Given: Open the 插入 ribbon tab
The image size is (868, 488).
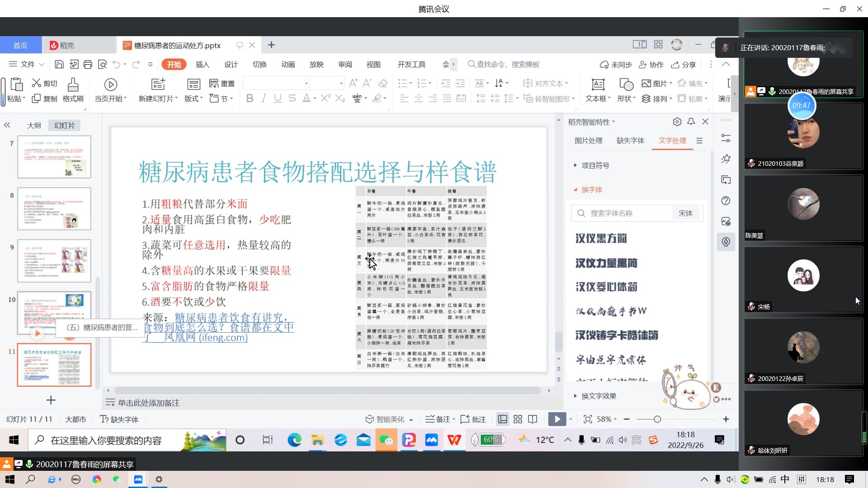Looking at the screenshot, I should (x=203, y=65).
